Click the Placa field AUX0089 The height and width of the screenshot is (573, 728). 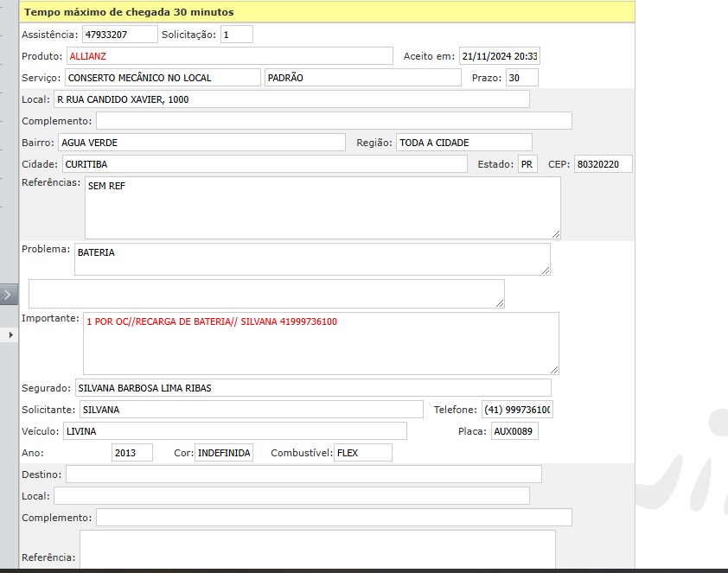tap(514, 431)
